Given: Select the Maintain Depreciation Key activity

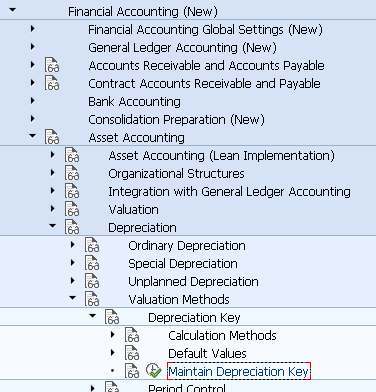Looking at the screenshot, I should point(239,371).
